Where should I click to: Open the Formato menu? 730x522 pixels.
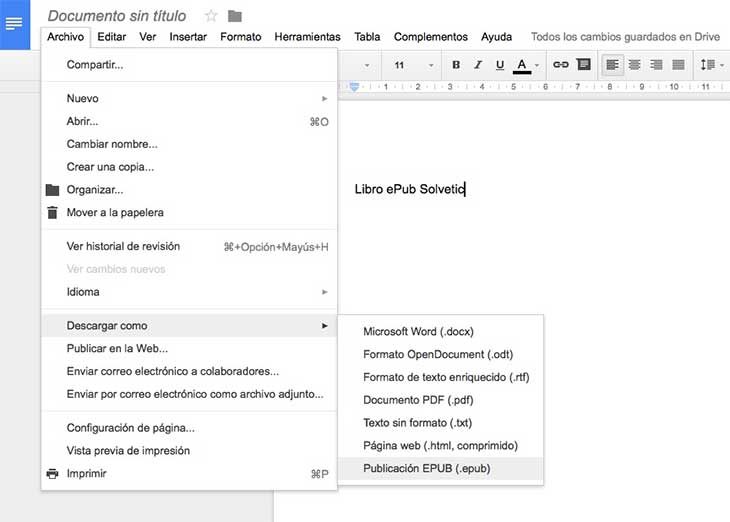pyautogui.click(x=241, y=37)
